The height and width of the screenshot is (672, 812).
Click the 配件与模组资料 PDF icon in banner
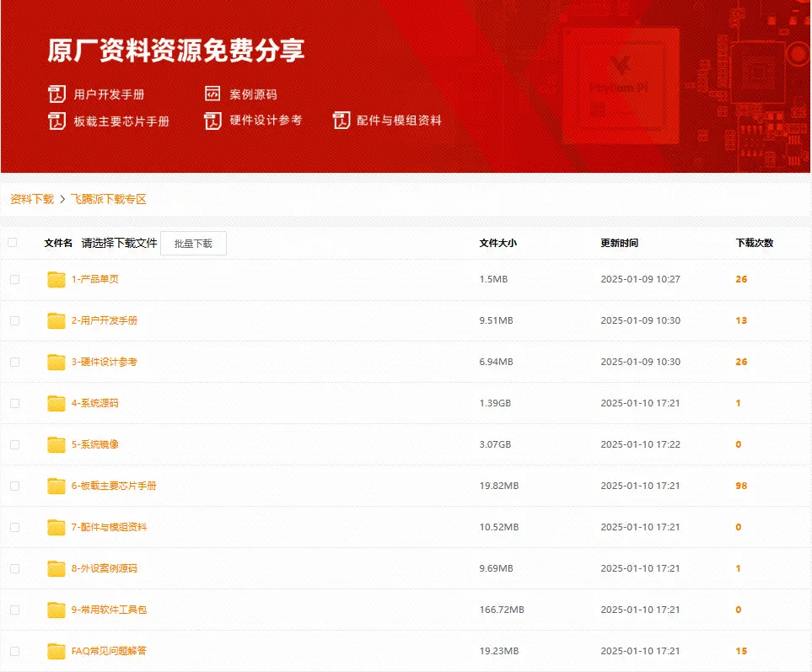pyautogui.click(x=341, y=120)
